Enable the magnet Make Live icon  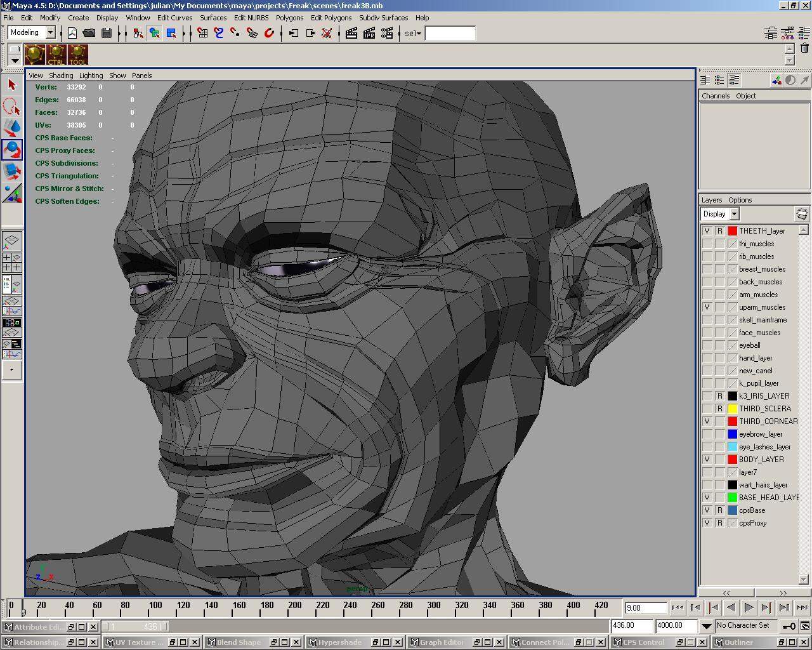click(x=268, y=33)
